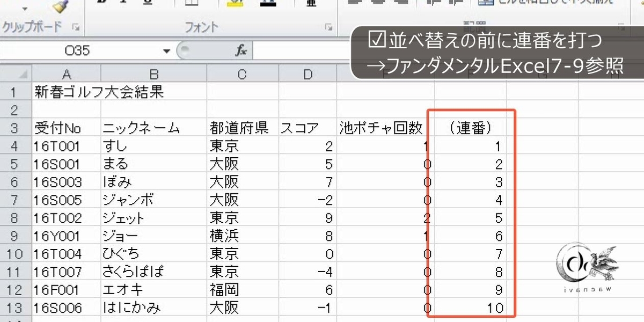
Task: Select row 13 header
Action: click(16, 308)
